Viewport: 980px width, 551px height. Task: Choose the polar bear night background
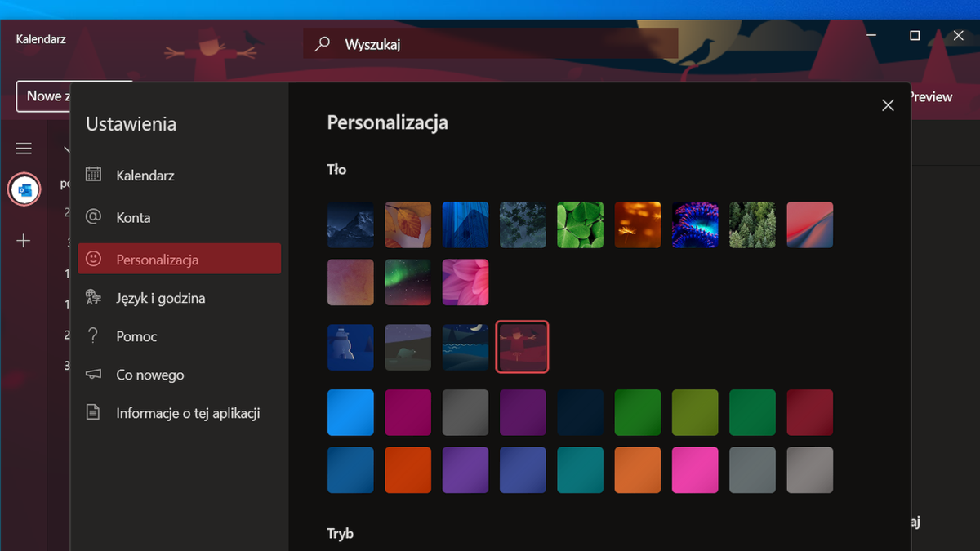(x=408, y=346)
